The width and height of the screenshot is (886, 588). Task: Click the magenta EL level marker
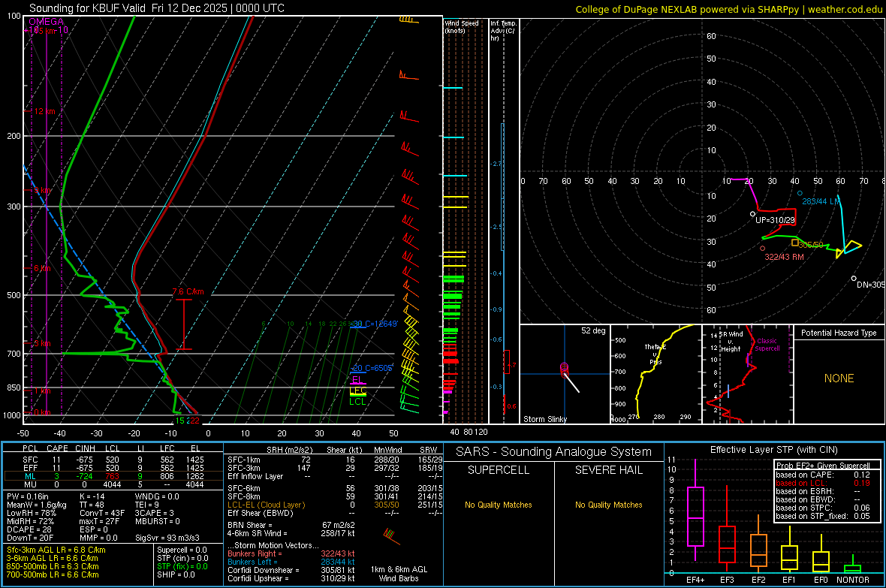(357, 380)
